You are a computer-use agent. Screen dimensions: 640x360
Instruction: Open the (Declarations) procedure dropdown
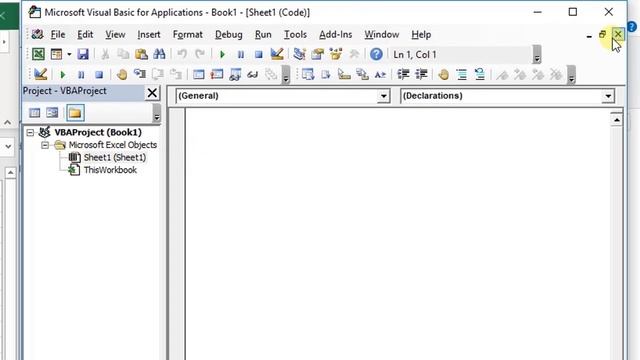tap(608, 96)
